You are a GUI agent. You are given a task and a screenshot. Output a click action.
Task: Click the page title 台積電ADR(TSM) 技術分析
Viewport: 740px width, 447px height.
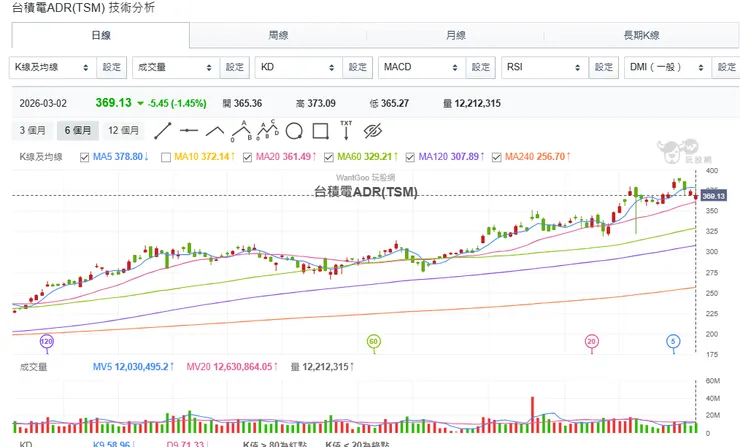[84, 8]
